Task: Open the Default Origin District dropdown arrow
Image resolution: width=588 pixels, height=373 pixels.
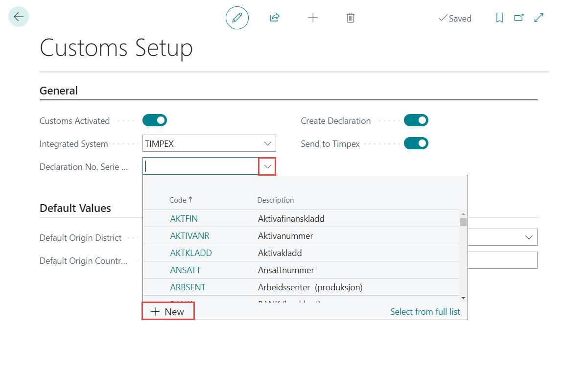Action: pyautogui.click(x=529, y=237)
